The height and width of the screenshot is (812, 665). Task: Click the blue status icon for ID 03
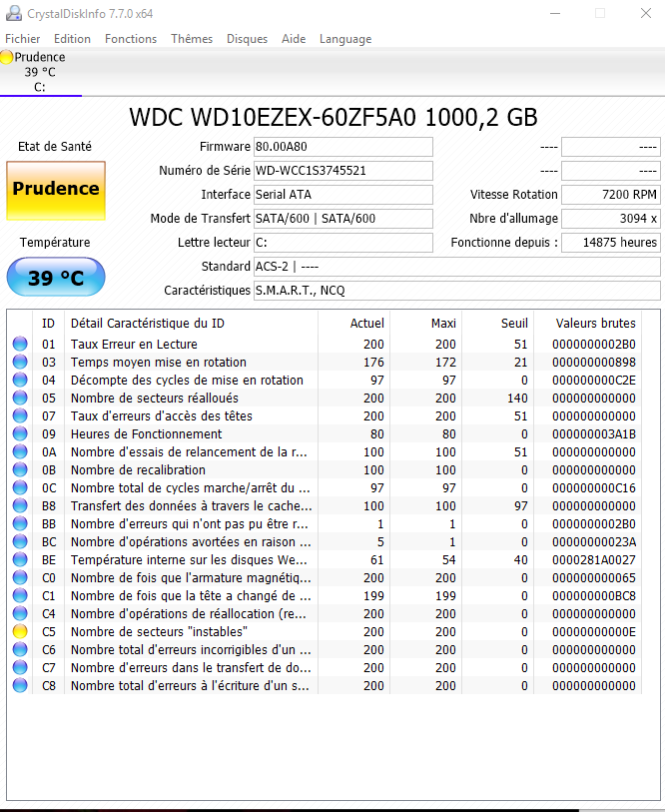click(x=20, y=362)
